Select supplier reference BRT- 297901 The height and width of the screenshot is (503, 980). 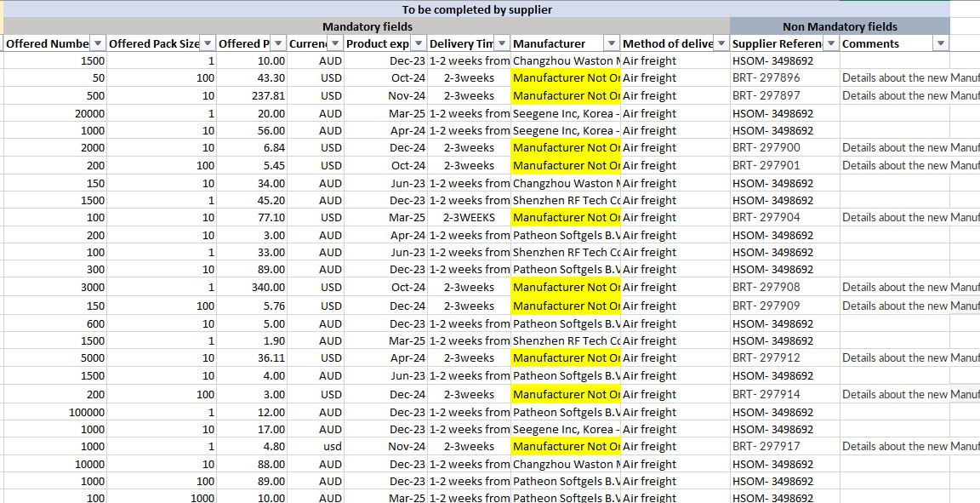(784, 166)
